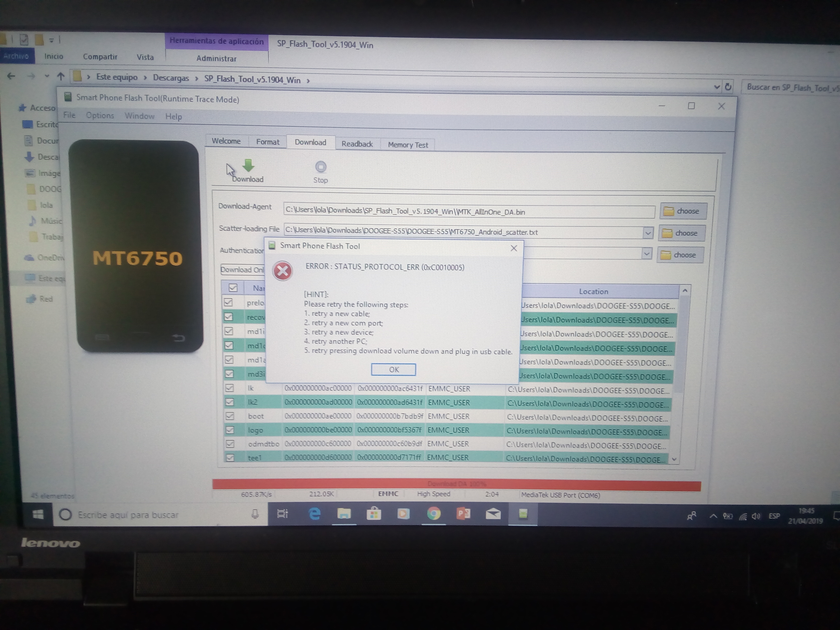The image size is (840, 630).
Task: Open the Window menu
Action: (x=139, y=116)
